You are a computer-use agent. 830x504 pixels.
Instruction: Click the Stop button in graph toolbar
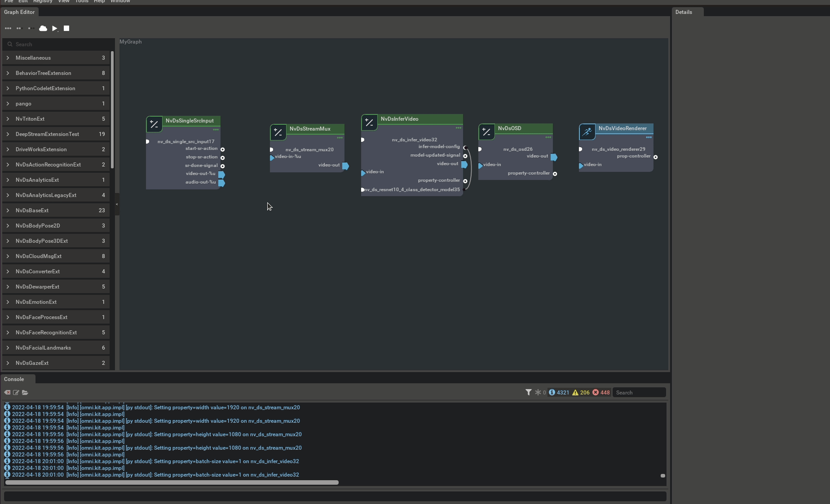[x=66, y=28]
